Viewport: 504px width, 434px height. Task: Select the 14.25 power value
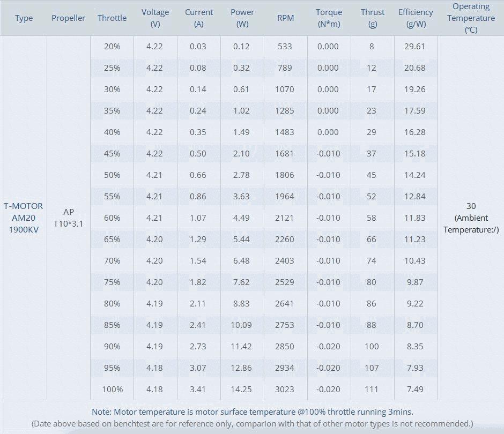tap(241, 390)
